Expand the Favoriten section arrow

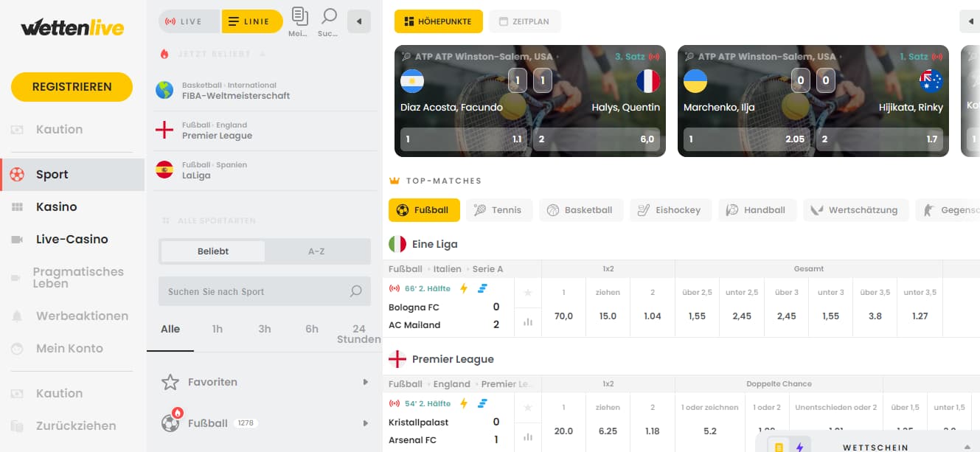pos(366,382)
